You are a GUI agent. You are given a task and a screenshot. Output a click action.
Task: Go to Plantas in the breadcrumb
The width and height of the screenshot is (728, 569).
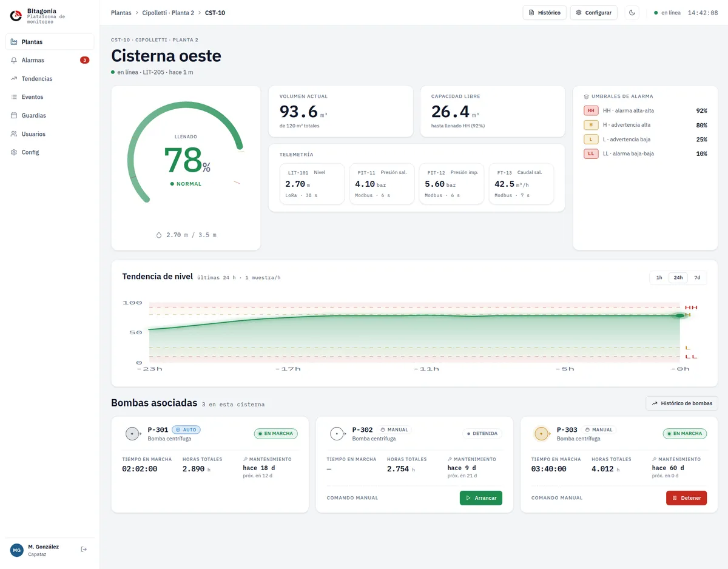click(121, 13)
